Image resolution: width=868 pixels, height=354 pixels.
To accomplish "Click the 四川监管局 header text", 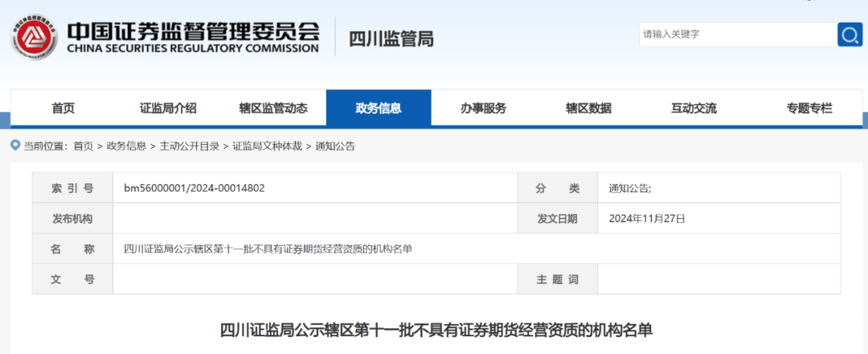I will pos(391,39).
